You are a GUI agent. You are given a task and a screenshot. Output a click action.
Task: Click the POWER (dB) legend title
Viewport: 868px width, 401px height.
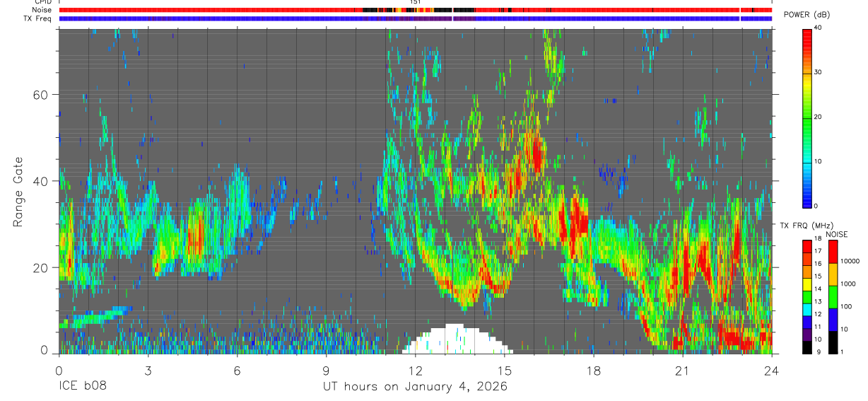point(807,15)
